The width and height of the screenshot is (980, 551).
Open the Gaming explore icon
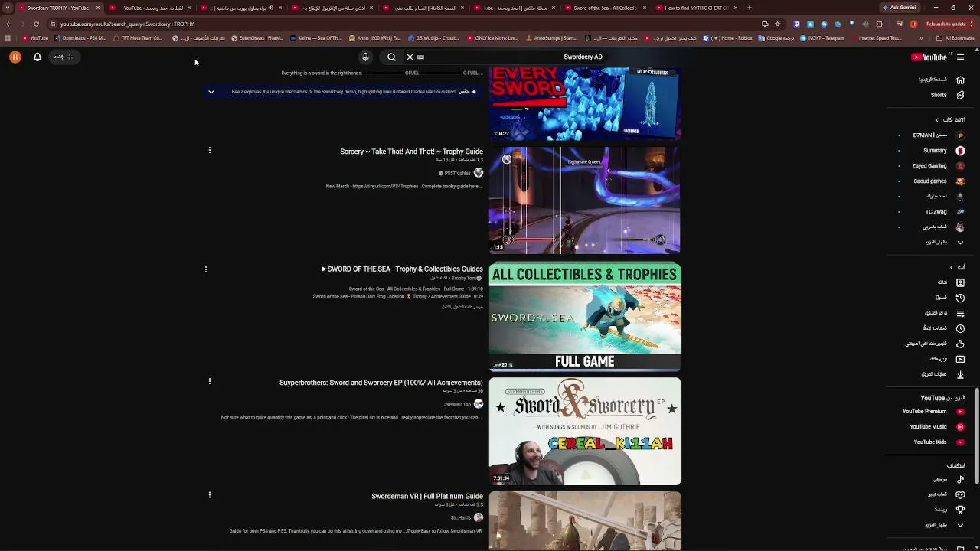coord(960,494)
